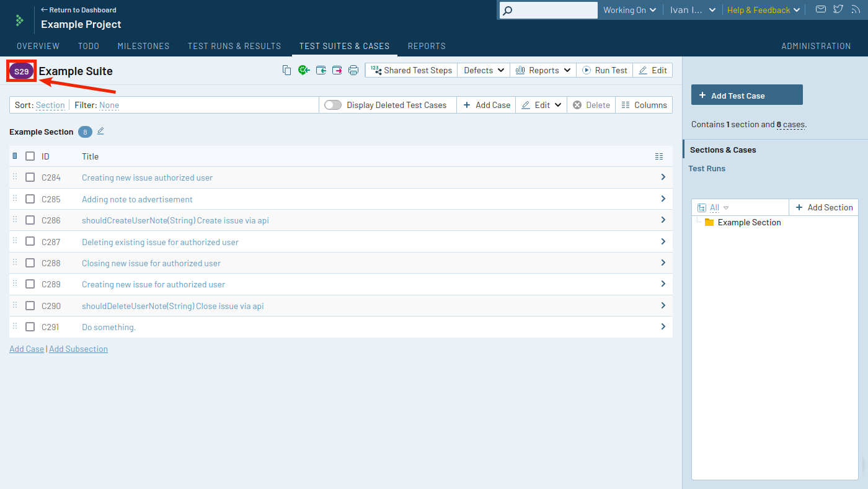
Task: Toggle Display Deleted Test Cases switch
Action: click(333, 105)
